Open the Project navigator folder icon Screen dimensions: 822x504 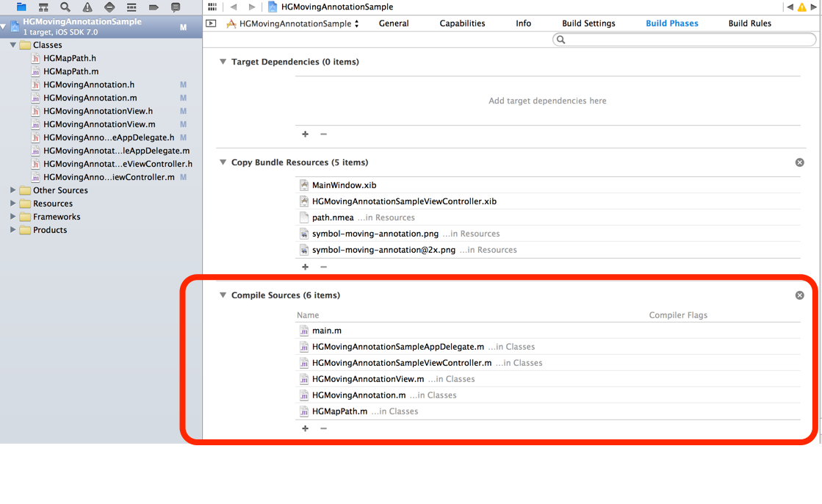pos(21,7)
